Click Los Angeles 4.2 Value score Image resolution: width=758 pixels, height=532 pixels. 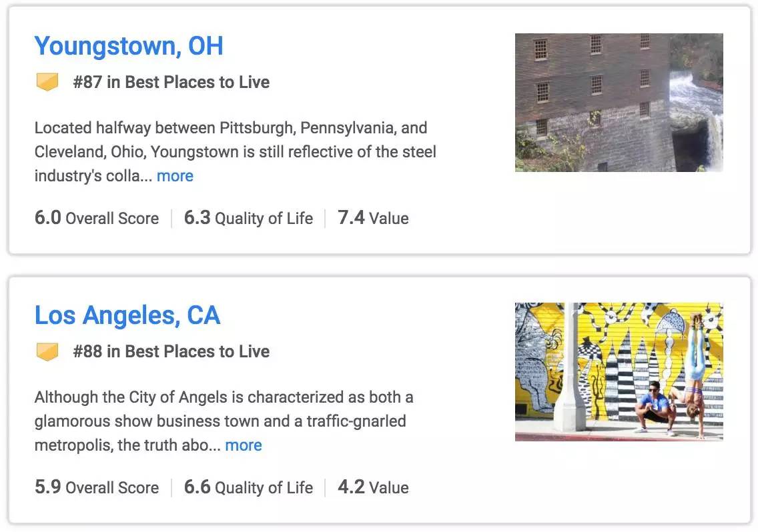tap(373, 487)
